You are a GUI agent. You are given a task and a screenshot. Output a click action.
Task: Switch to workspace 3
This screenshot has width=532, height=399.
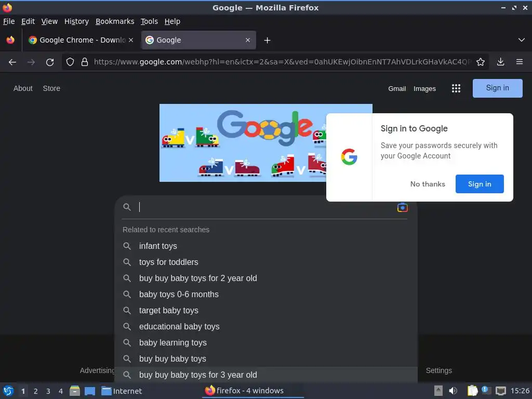coord(48,391)
